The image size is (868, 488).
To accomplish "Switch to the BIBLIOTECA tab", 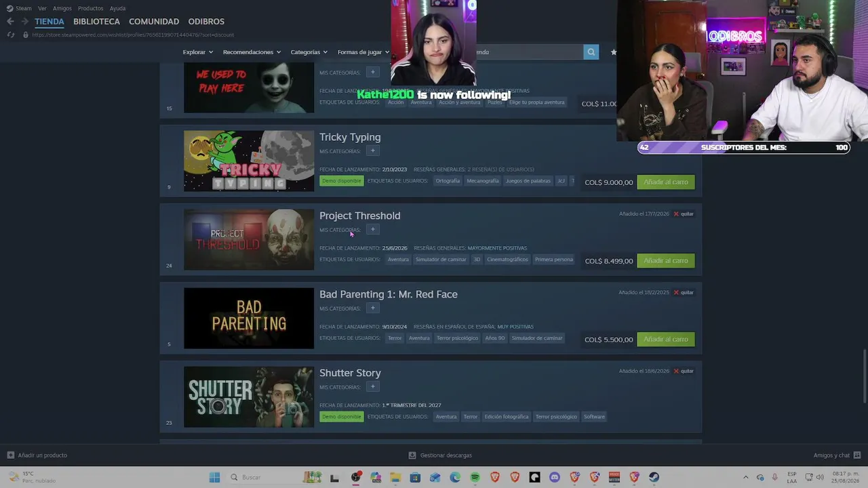I will pyautogui.click(x=96, y=22).
